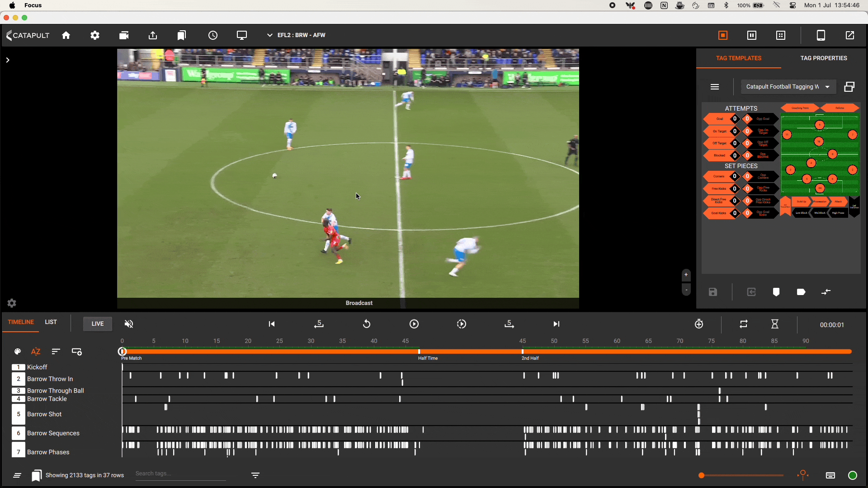Select the split-pane layout icon

pos(752,35)
